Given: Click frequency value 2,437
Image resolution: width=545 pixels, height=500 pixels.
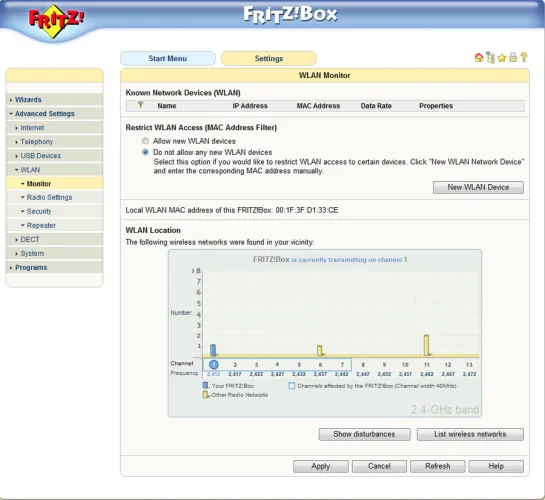Looking at the screenshot, I should tap(320, 374).
